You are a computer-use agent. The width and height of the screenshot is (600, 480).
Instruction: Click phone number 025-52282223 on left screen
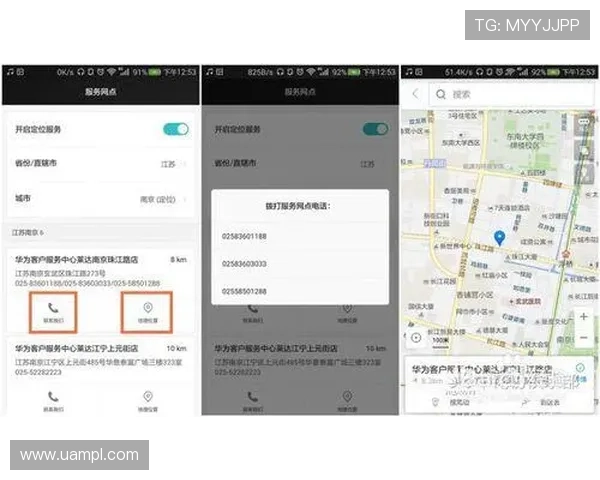coord(38,372)
